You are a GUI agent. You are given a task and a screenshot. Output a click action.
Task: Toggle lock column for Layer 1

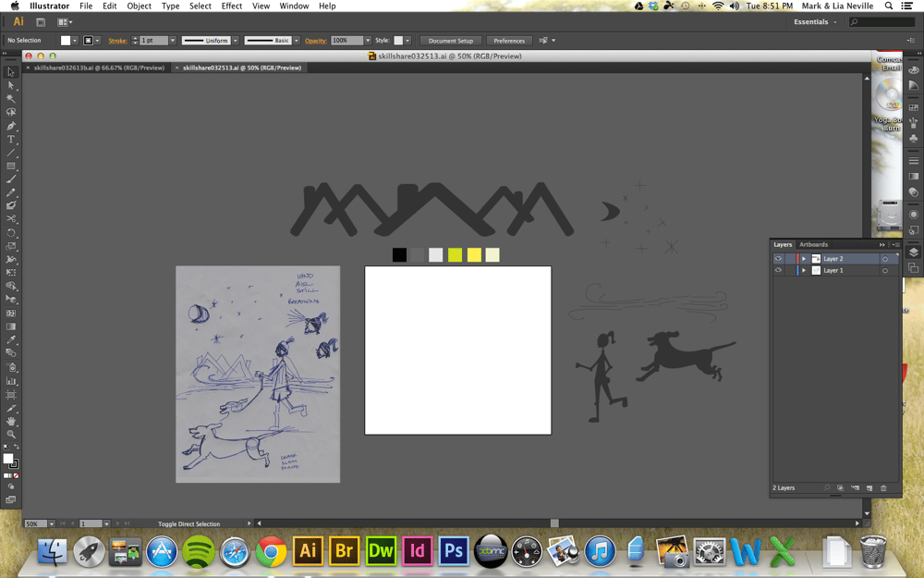pos(789,270)
